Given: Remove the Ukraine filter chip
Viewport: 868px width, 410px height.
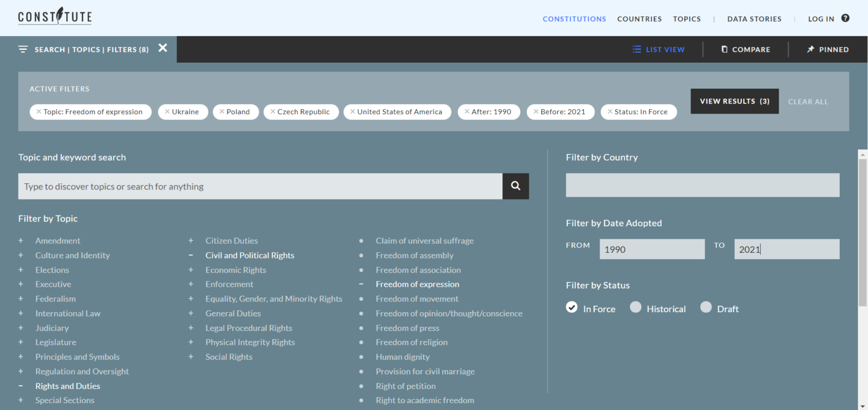Looking at the screenshot, I should (167, 112).
